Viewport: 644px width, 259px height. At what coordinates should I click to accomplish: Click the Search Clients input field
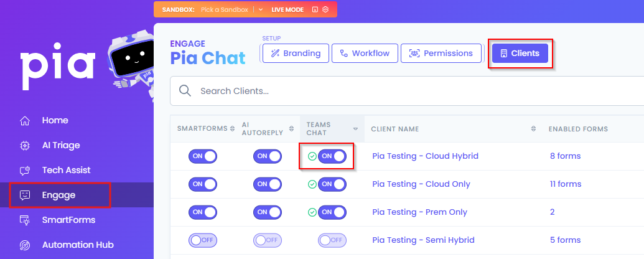[x=406, y=91]
